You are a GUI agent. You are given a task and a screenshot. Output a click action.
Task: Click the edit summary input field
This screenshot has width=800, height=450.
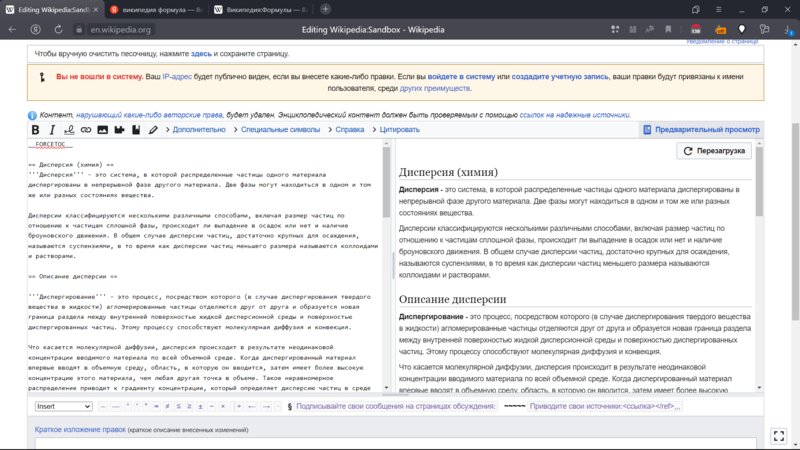tap(395, 442)
